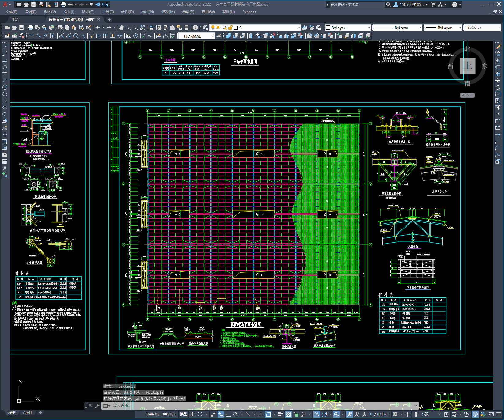The image size is (504, 420).
Task: Select the multiline Text tool 'A'
Action: [x=5, y=168]
